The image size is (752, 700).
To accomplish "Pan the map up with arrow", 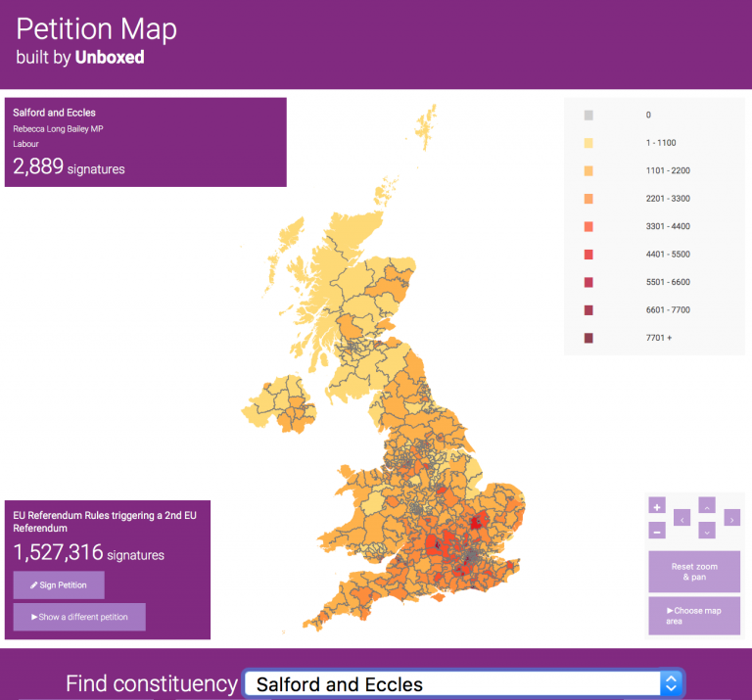I will (707, 505).
